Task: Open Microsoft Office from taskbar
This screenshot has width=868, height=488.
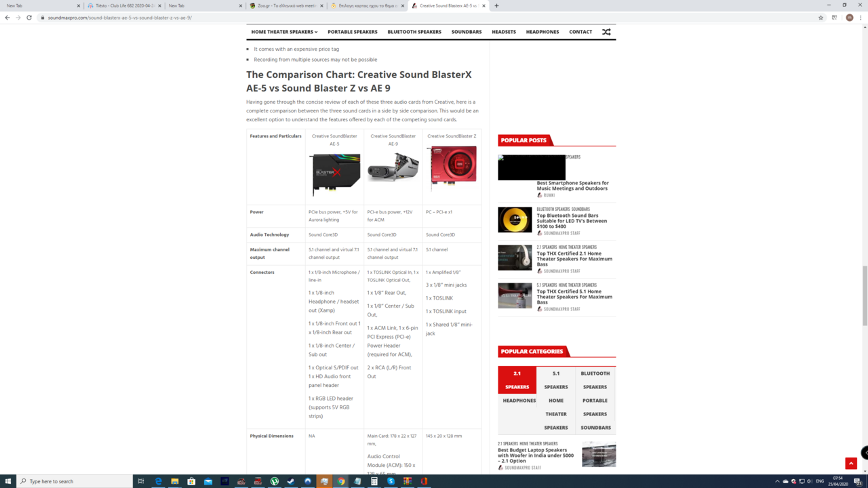Action: tap(424, 481)
